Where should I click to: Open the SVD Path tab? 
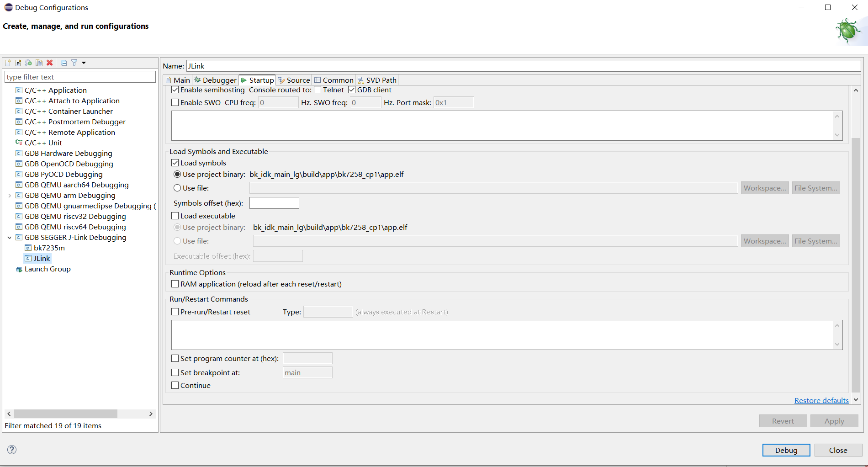pos(377,80)
